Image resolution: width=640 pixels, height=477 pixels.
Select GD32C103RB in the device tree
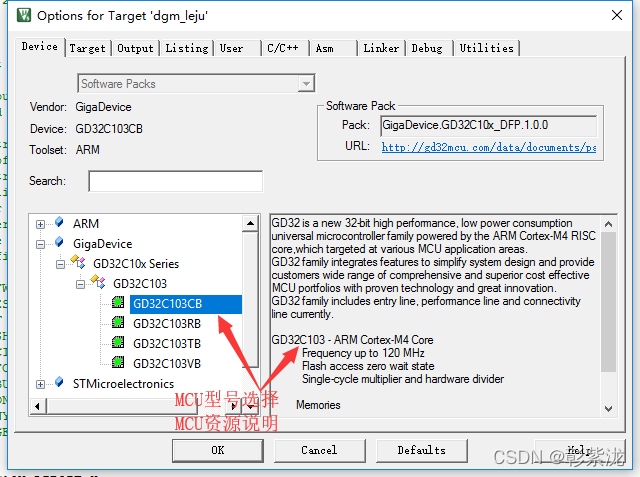pyautogui.click(x=167, y=324)
